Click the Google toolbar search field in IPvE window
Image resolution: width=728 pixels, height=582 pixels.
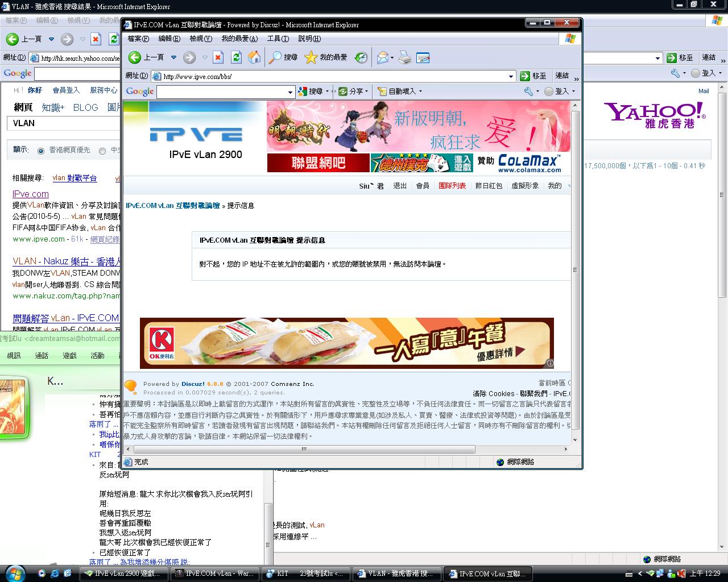click(x=222, y=92)
